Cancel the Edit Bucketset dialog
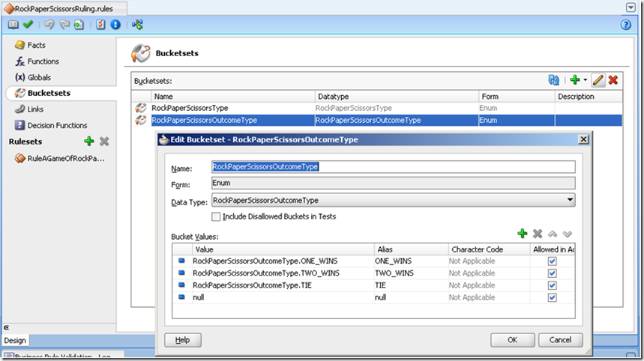This screenshot has width=644, height=361. pos(560,340)
